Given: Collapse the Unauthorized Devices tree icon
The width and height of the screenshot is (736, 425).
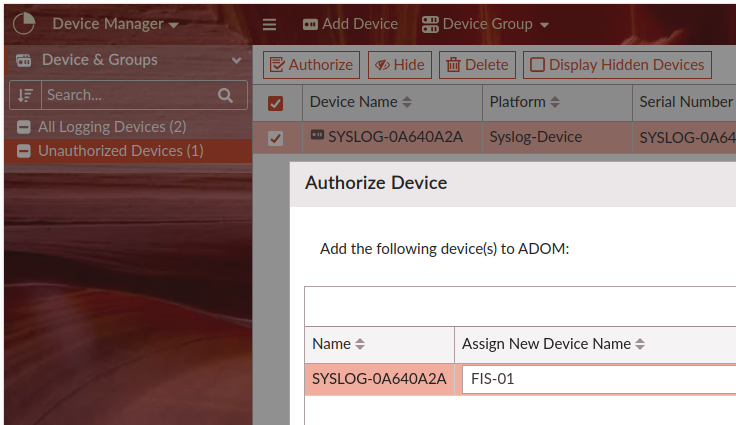Looking at the screenshot, I should point(24,151).
